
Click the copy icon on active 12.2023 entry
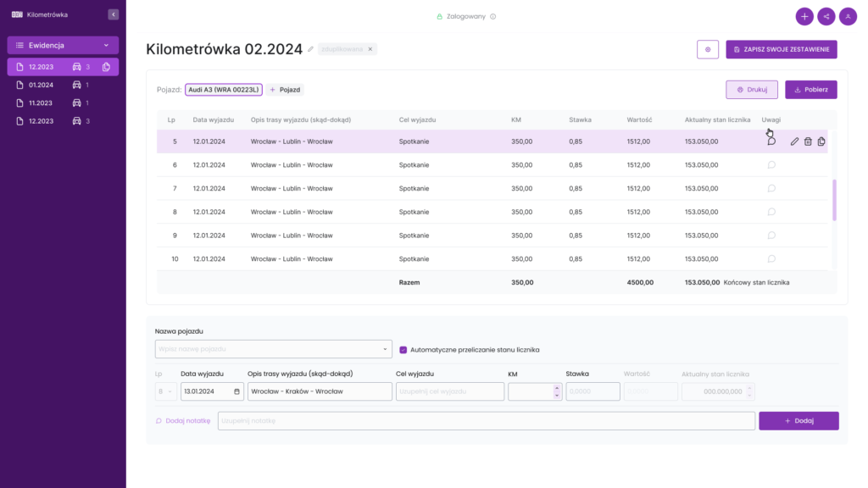pos(104,66)
